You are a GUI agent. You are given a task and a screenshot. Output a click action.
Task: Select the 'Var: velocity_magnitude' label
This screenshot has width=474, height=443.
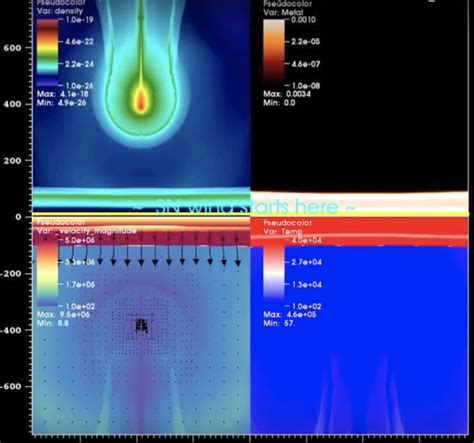tap(86, 231)
